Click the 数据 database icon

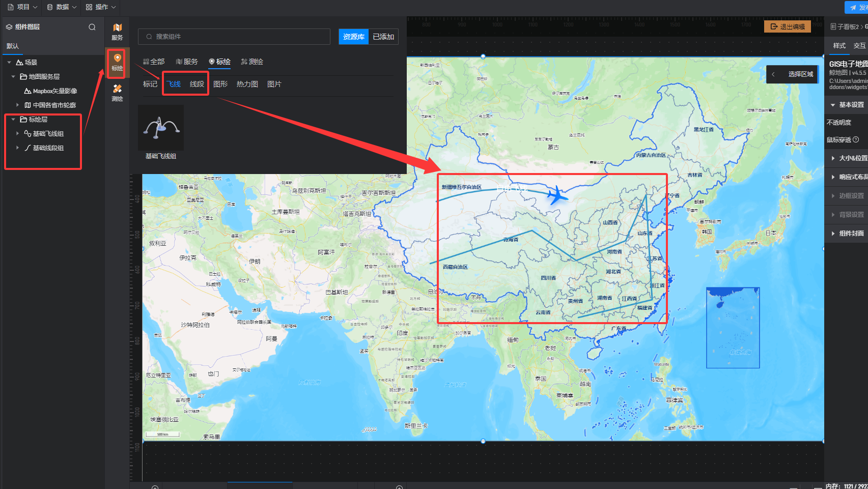[50, 7]
